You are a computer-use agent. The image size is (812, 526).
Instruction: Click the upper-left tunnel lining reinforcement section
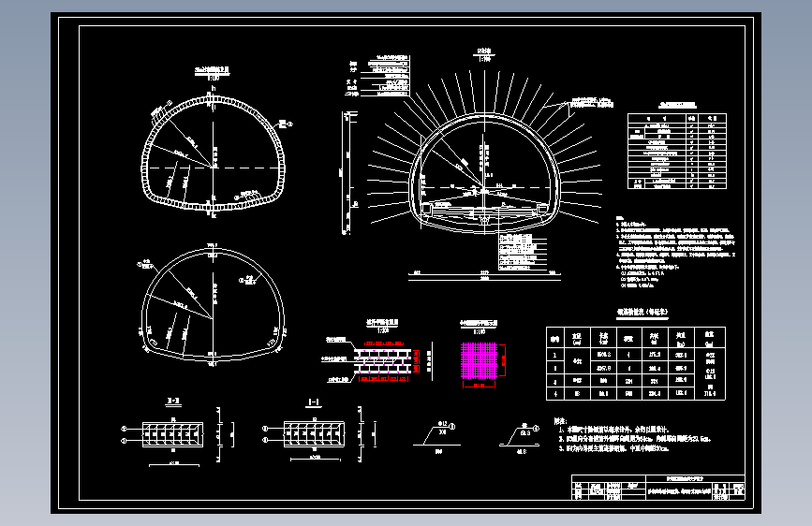click(x=213, y=154)
